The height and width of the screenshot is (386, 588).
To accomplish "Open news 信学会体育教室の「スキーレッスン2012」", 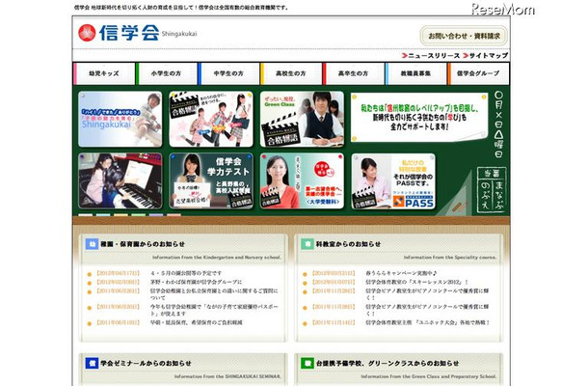I will coord(416,282).
